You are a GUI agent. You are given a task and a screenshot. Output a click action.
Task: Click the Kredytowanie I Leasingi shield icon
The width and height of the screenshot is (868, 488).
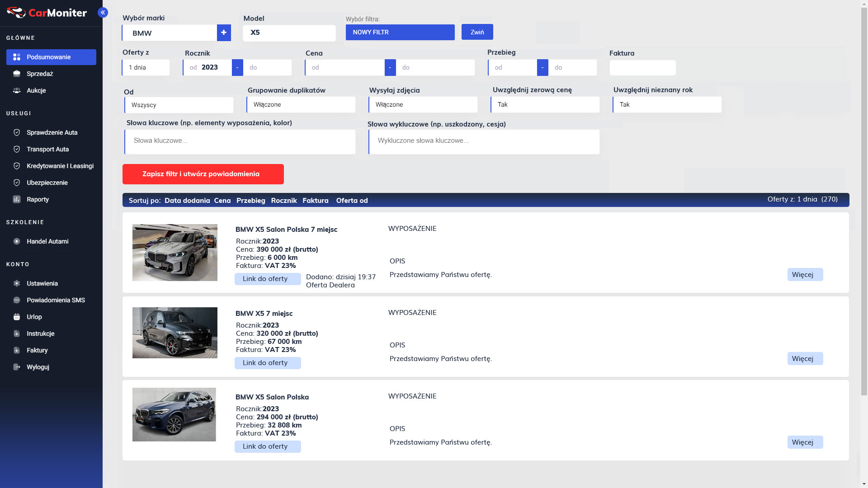17,166
